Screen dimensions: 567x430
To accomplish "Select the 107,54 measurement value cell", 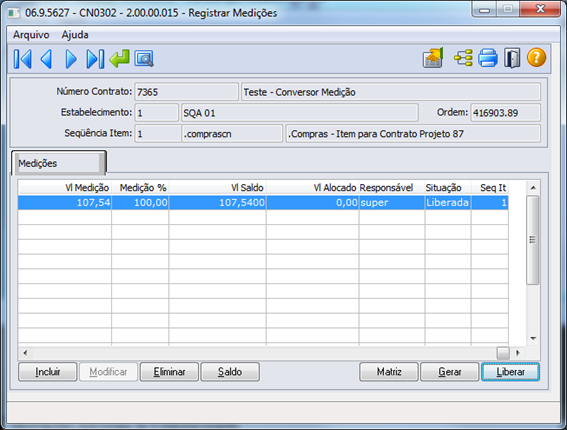I will 65,203.
